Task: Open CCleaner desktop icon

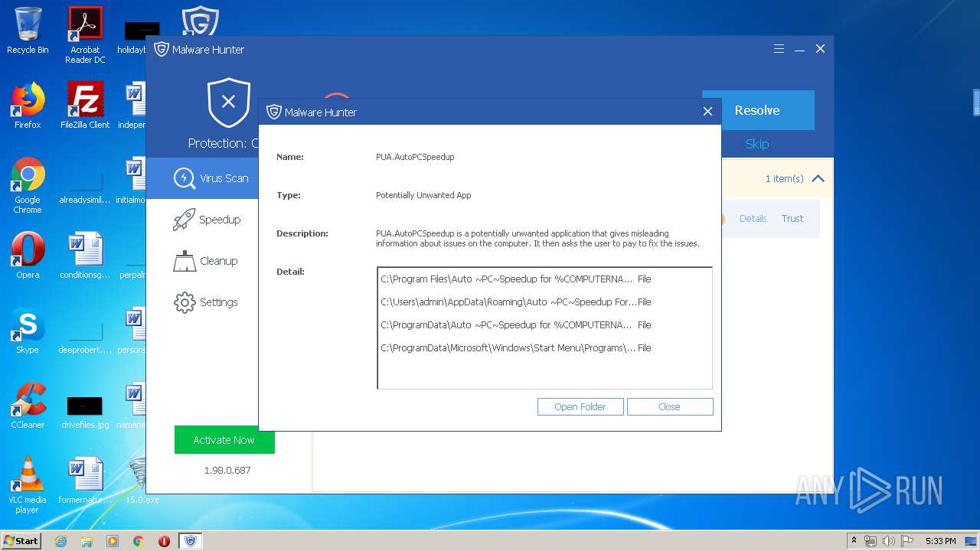Action: [28, 406]
